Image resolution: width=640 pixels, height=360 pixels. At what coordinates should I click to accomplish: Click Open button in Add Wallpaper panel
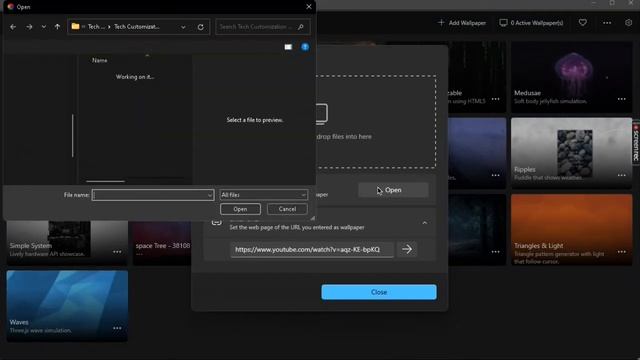pos(393,190)
